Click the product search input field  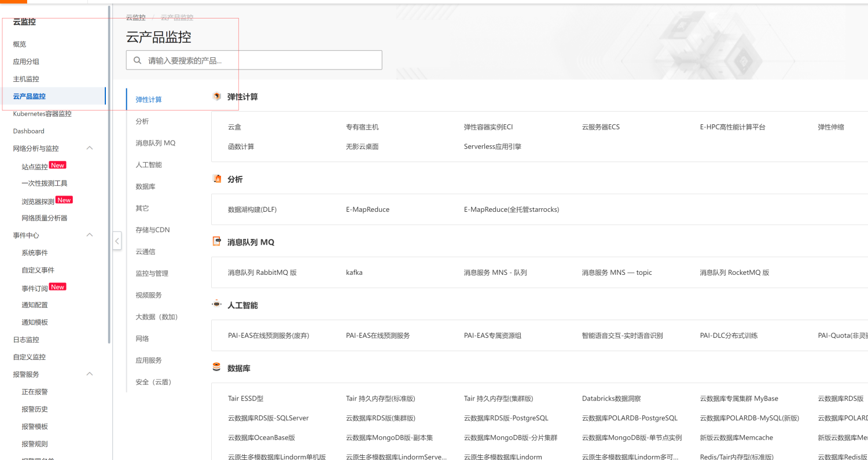pos(260,60)
